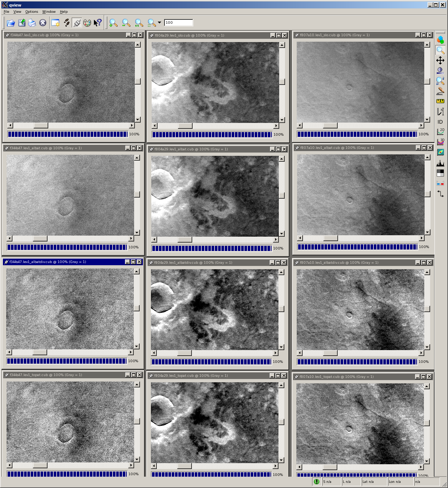
Task: Open the Options menu
Action: pos(31,12)
